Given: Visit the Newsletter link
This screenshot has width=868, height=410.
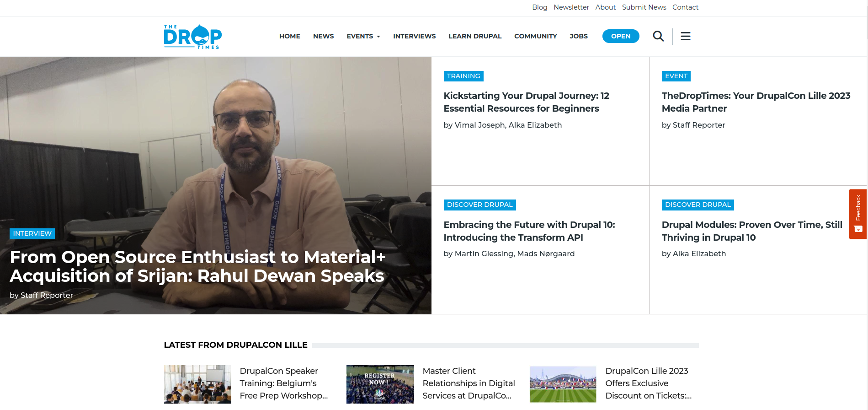Looking at the screenshot, I should pyautogui.click(x=571, y=7).
